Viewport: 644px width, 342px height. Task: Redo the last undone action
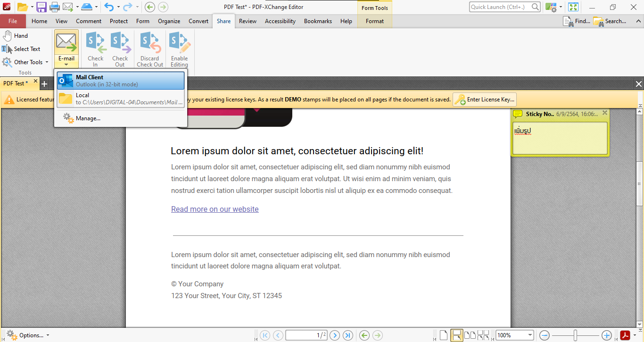(x=127, y=7)
